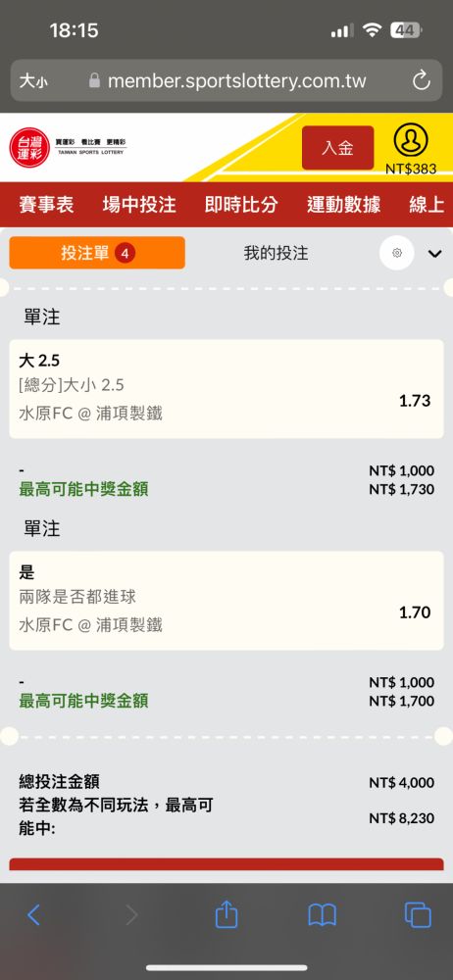Open the text size 大小 reader menu

pos(33,80)
